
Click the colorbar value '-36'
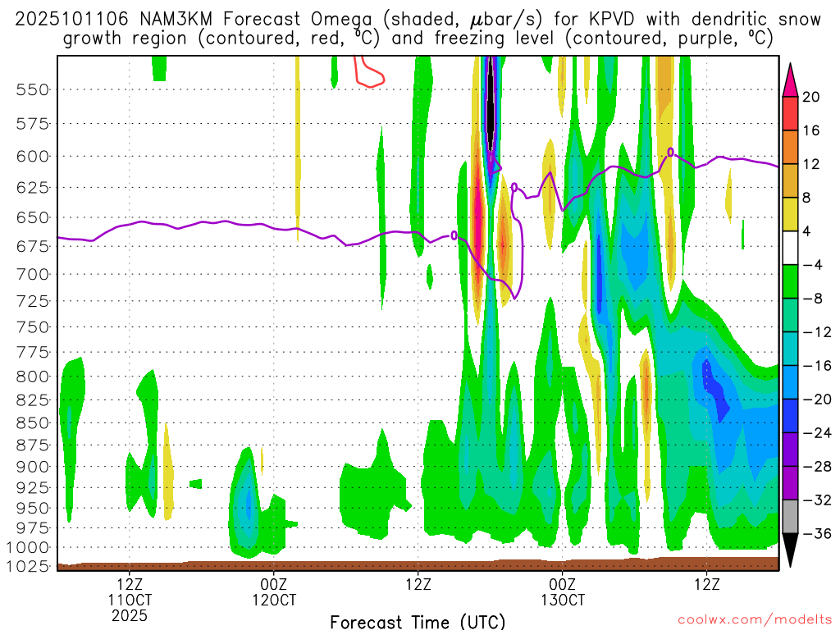click(817, 533)
